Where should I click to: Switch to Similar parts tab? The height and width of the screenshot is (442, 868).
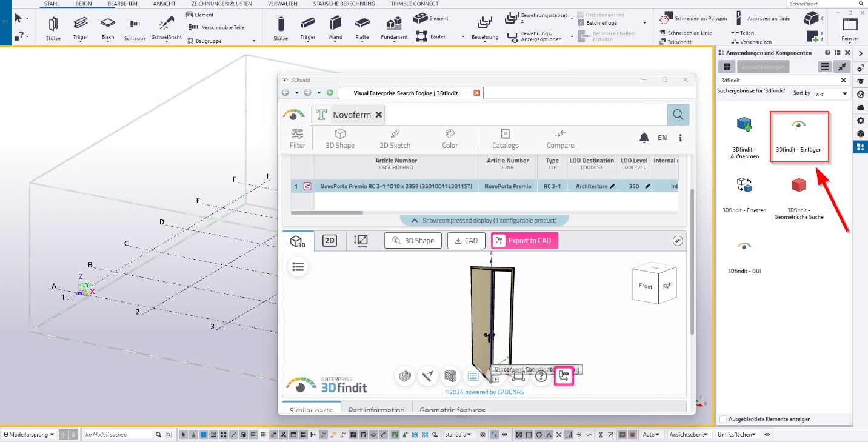coord(311,410)
